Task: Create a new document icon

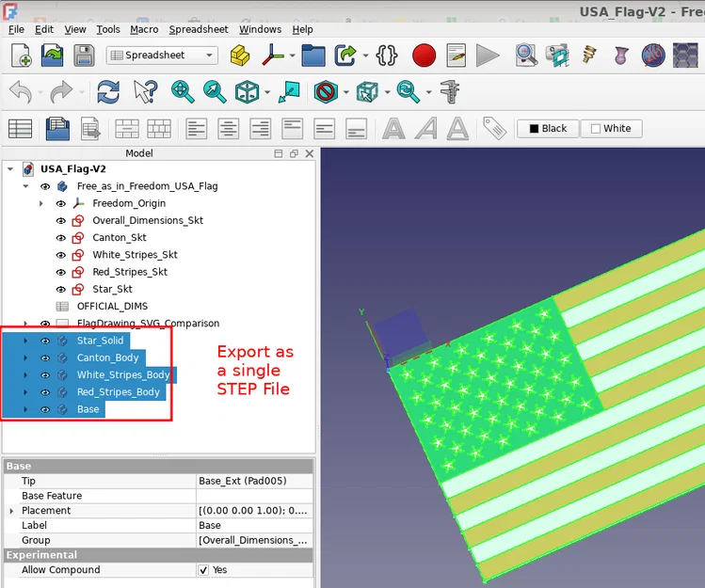Action: (x=21, y=56)
